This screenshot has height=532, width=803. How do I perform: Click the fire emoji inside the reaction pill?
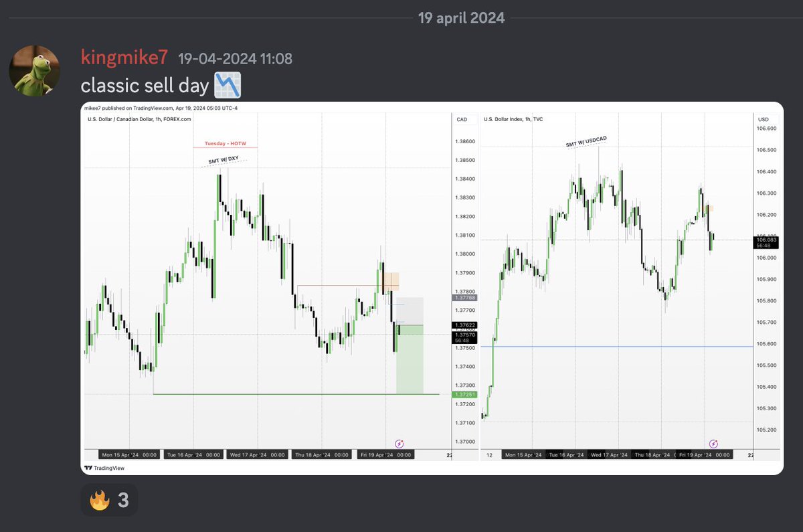tap(99, 499)
